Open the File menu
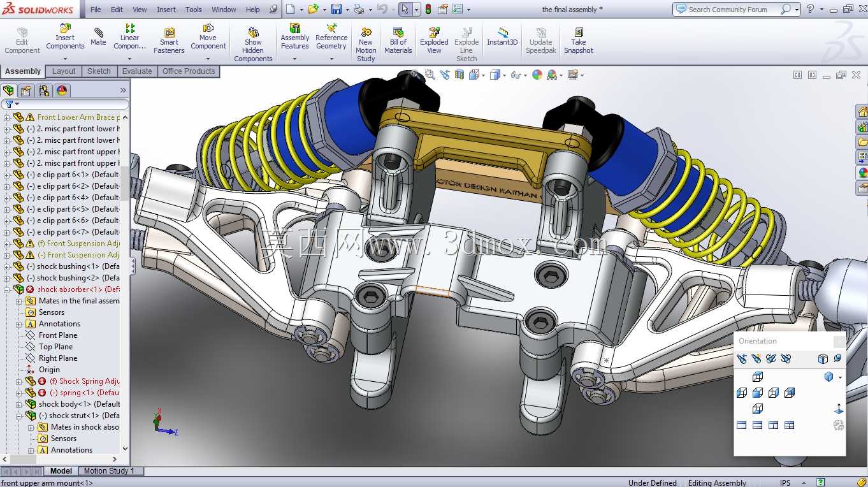This screenshot has width=868, height=487. pos(96,10)
